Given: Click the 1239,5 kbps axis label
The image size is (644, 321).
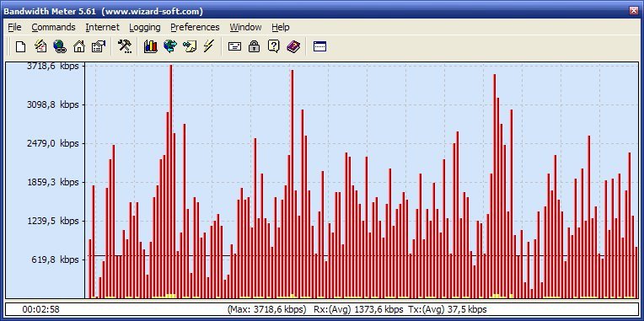Looking at the screenshot, I should pyautogui.click(x=52, y=221).
